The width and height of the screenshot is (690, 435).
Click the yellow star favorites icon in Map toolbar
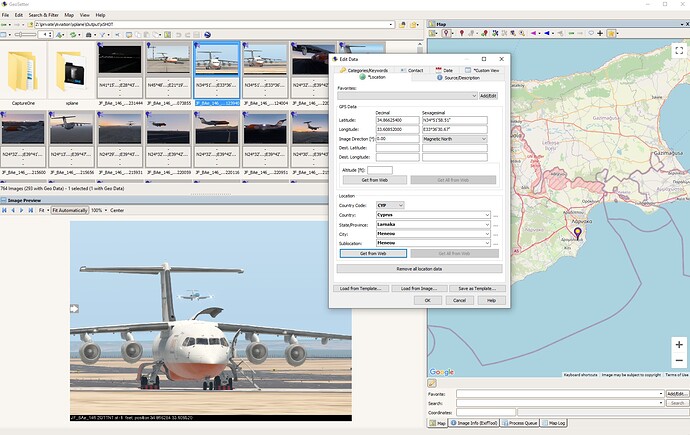click(611, 33)
